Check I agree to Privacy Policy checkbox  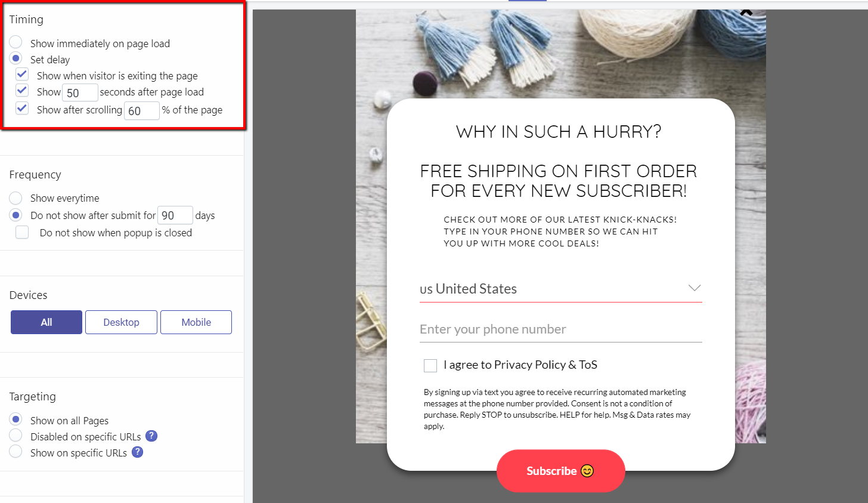point(430,366)
